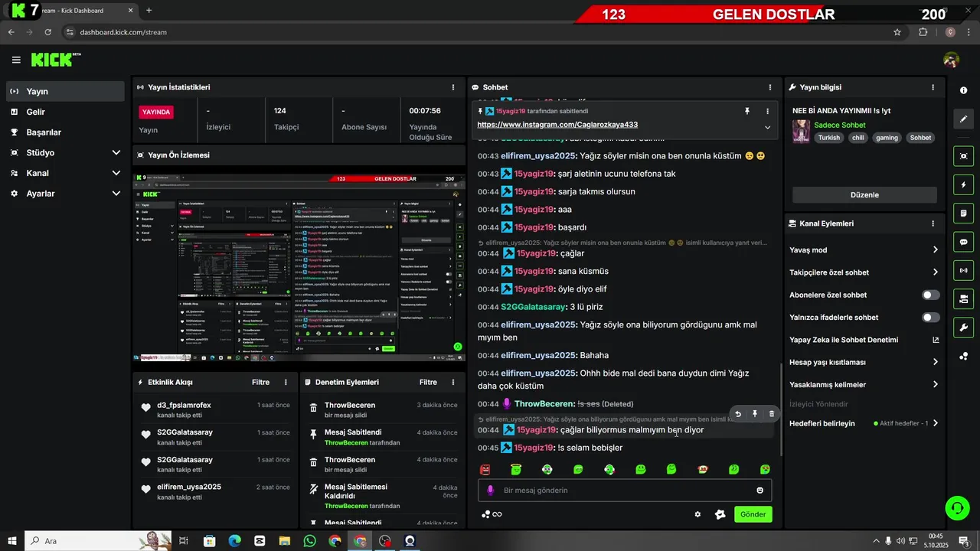Screen dimensions: 980x551
Task: Open the hamburger menu next to KICK logo
Action: click(16, 60)
